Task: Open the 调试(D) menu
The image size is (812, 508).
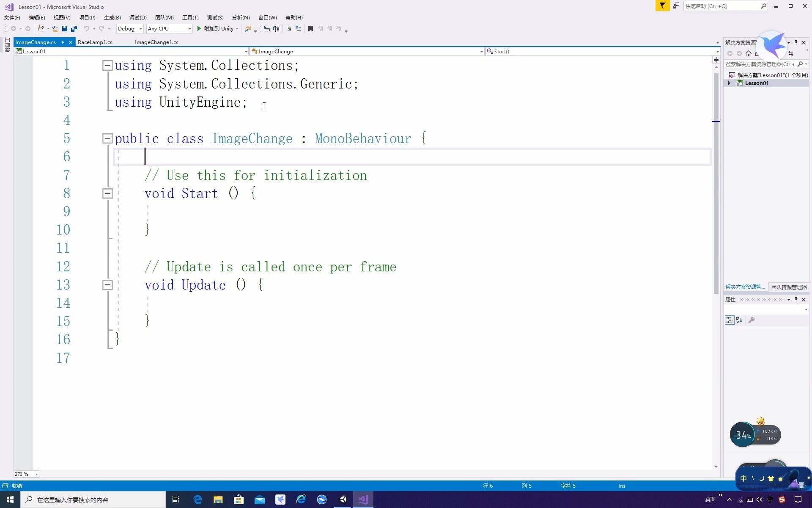Action: point(138,17)
